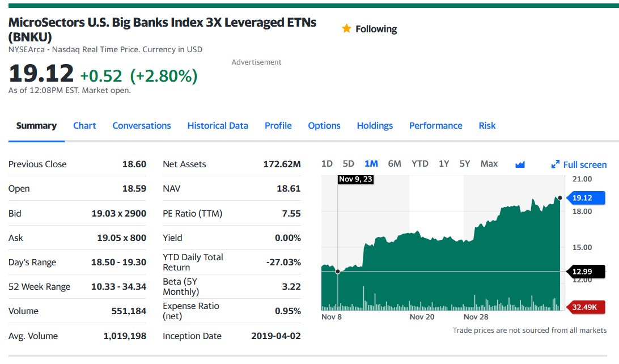
Task: Open the Chart tab
Action: coord(84,125)
